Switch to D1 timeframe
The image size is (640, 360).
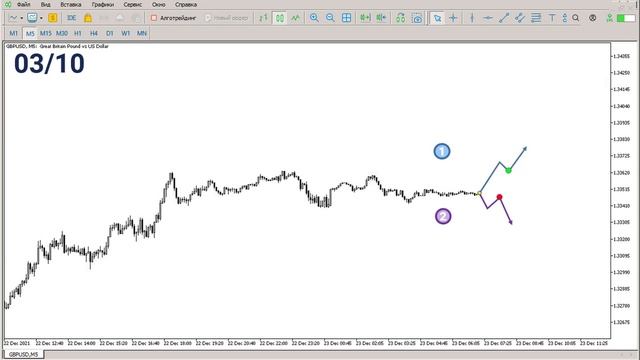(x=109, y=33)
